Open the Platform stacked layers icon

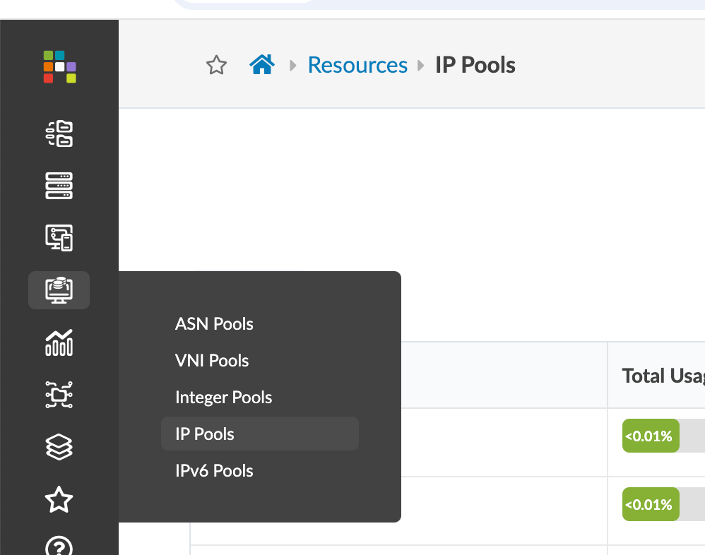click(59, 447)
